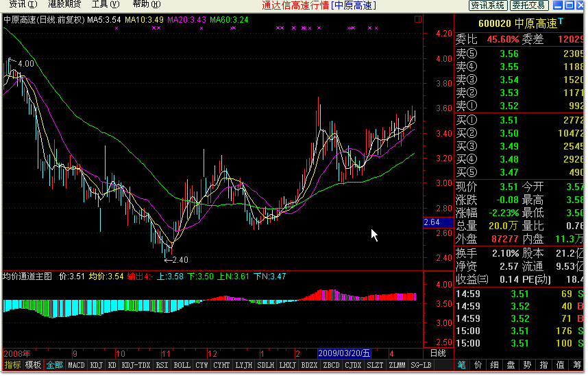Switch to the KDJ indicator
The image size is (588, 376).
pos(97,365)
